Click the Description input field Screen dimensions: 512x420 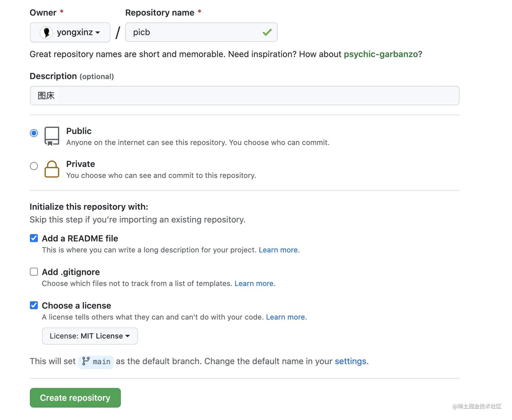(x=245, y=96)
